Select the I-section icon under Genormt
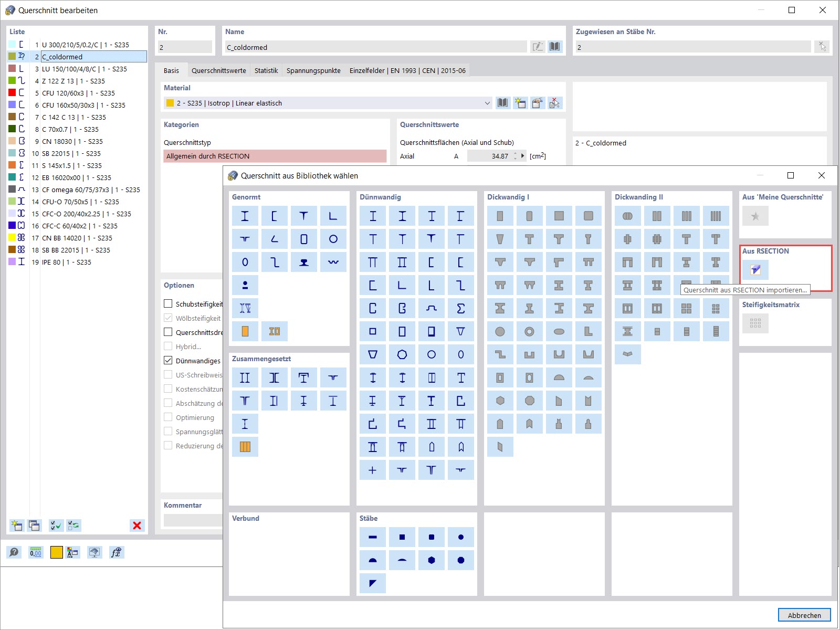The image size is (840, 630). click(x=245, y=216)
